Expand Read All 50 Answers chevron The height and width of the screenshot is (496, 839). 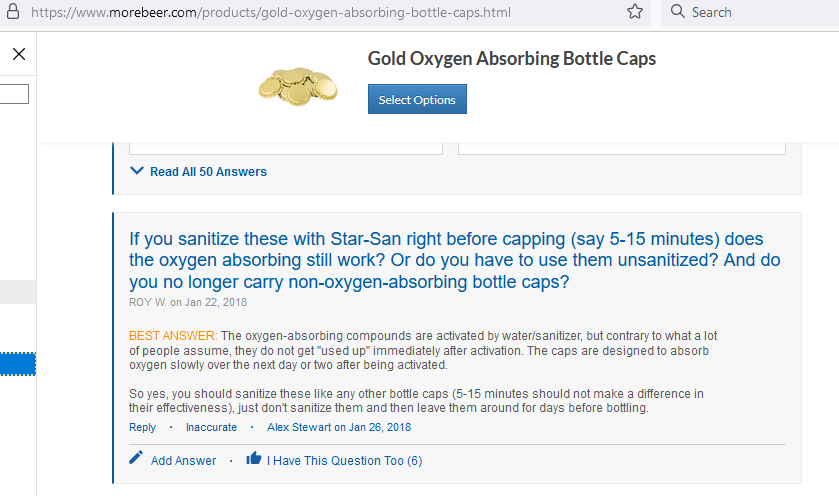(137, 171)
